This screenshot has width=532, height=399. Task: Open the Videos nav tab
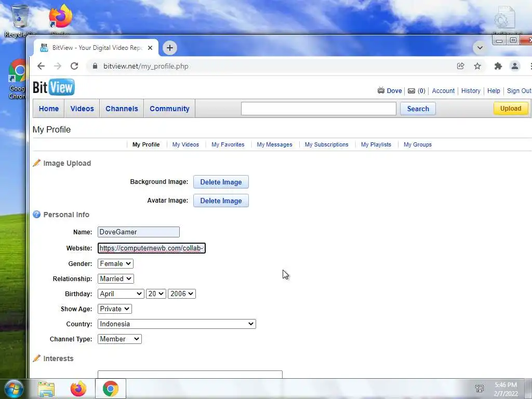(x=82, y=109)
